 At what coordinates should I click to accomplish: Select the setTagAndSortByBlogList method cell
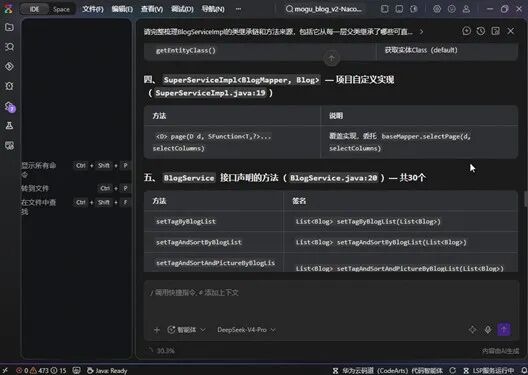tap(213, 242)
